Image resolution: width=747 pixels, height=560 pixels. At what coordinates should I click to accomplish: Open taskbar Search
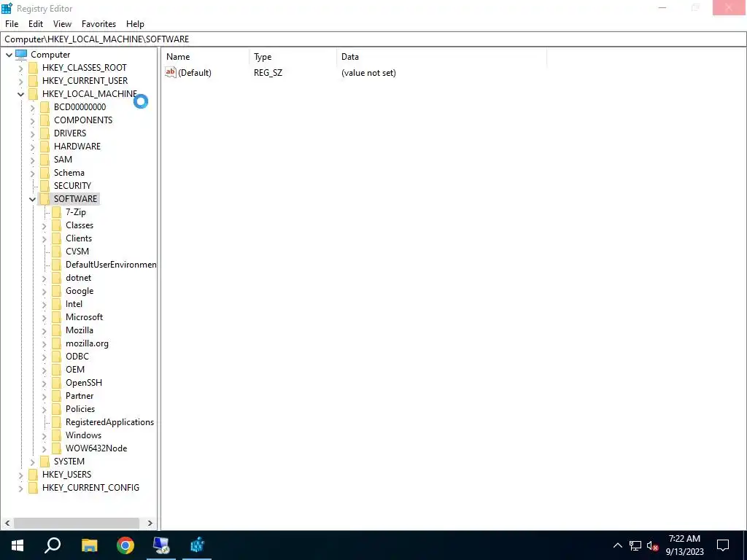tap(53, 545)
